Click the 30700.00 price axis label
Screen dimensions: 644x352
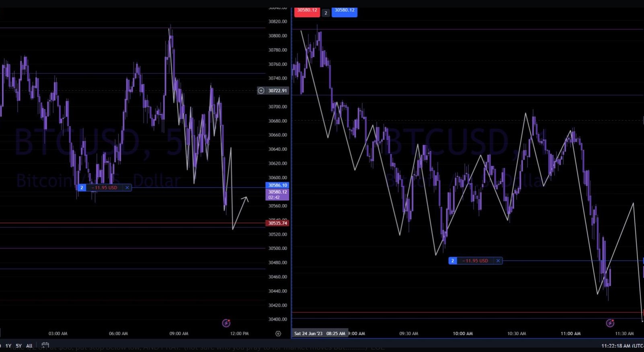[x=278, y=107]
